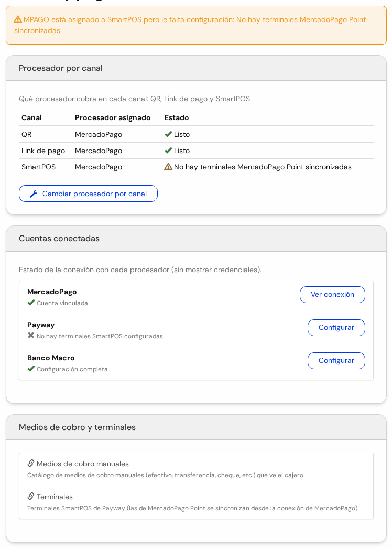Open the Terminales link
This screenshot has width=392, height=548.
55,497
